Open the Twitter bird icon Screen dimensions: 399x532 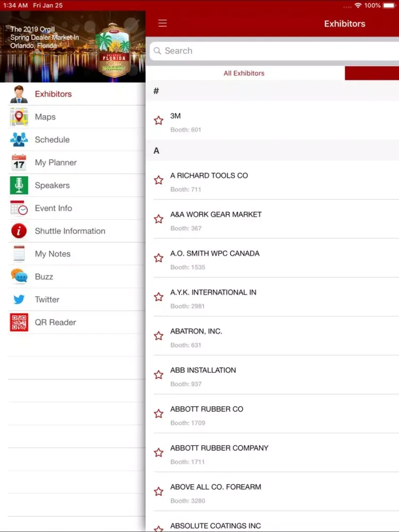pyautogui.click(x=19, y=299)
